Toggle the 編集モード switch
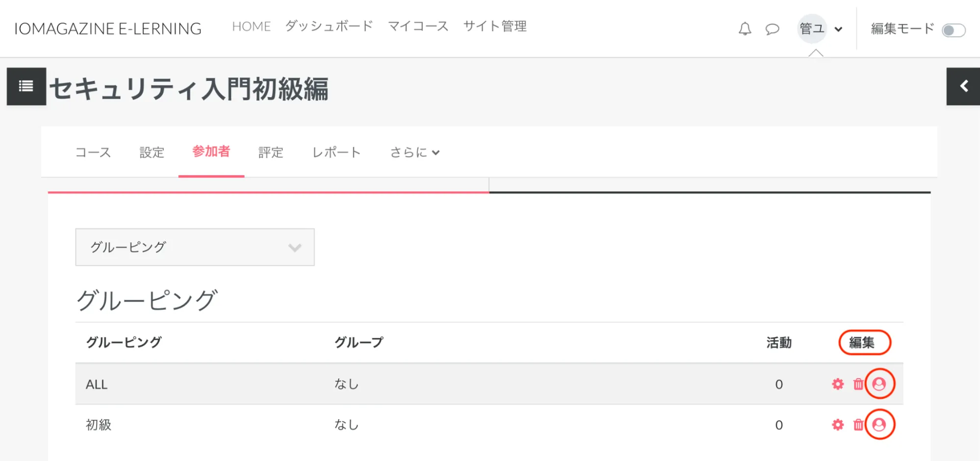 coord(953,30)
